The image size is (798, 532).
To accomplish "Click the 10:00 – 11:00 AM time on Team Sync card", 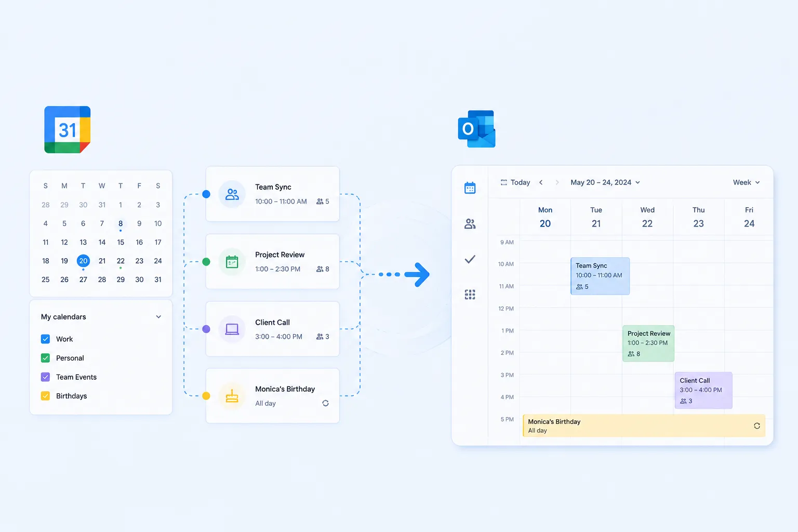I will click(x=281, y=202).
